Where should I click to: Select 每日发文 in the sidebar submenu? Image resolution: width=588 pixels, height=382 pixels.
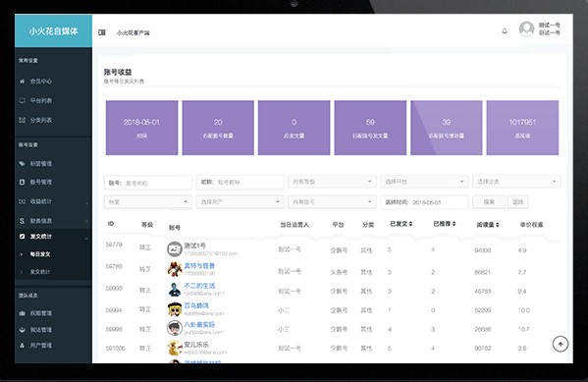(40, 254)
